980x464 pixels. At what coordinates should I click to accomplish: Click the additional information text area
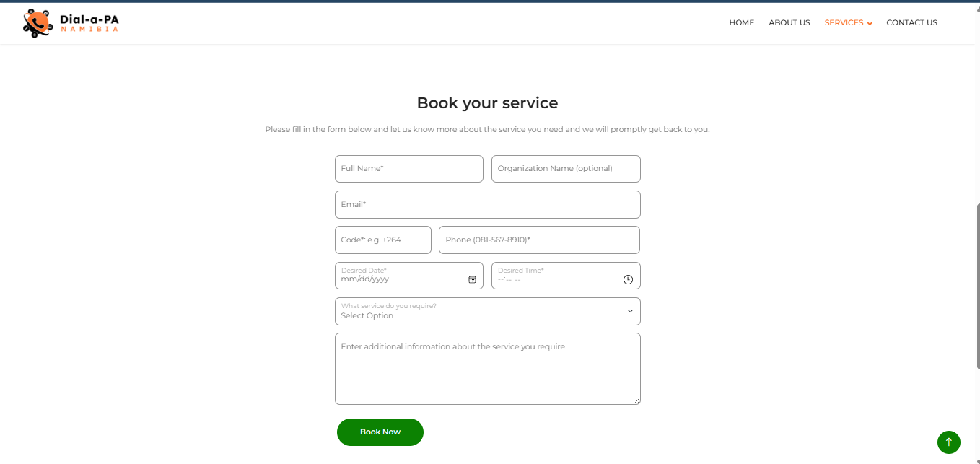click(x=487, y=368)
